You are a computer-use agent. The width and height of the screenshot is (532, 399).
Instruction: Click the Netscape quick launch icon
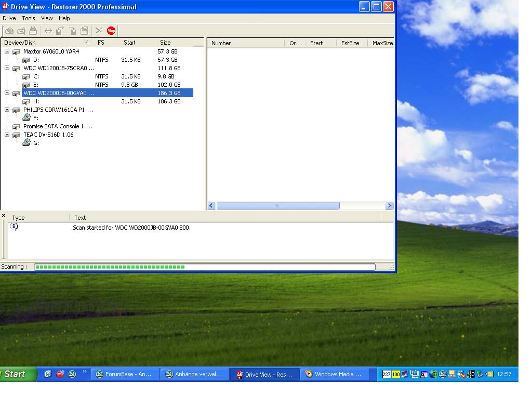pyautogui.click(x=72, y=374)
